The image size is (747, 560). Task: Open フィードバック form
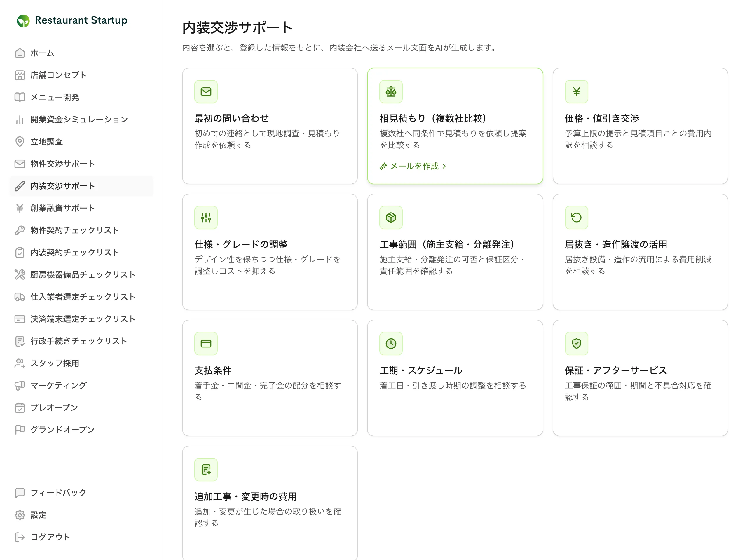point(81,493)
